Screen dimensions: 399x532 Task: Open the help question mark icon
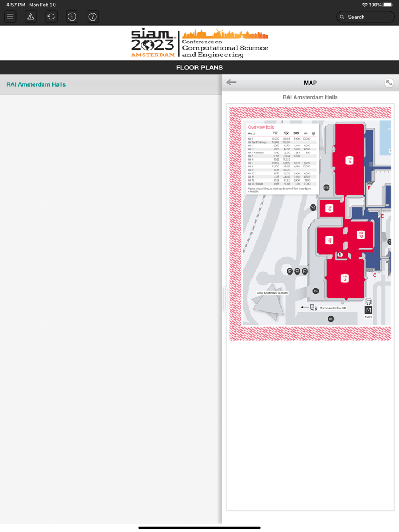[92, 17]
